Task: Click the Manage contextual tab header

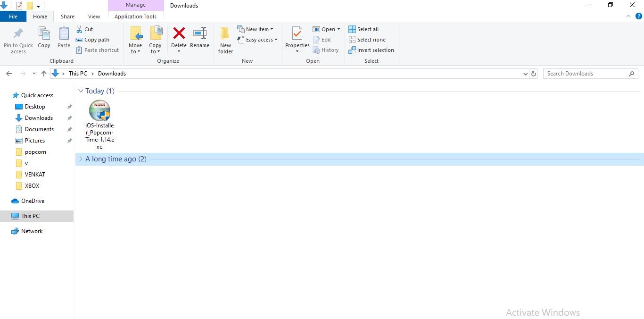Action: coord(136,5)
